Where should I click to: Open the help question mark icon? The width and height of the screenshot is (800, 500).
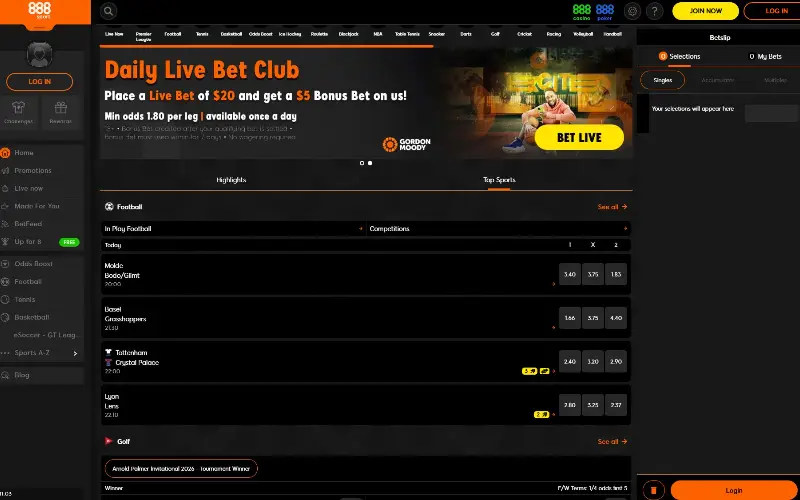655,11
